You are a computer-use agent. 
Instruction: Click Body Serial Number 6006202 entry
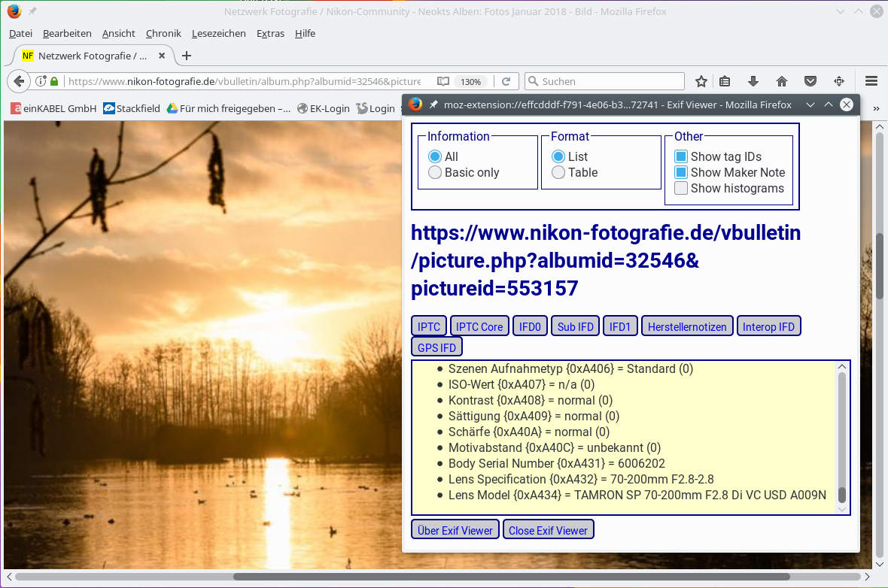pyautogui.click(x=557, y=463)
